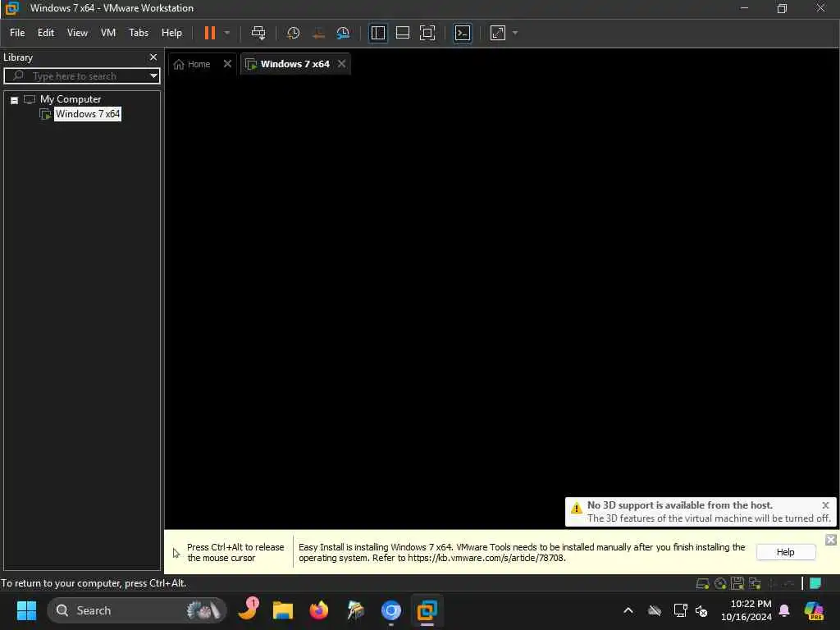Toggle the library sidebar view
The image size is (840, 630).
click(x=377, y=33)
